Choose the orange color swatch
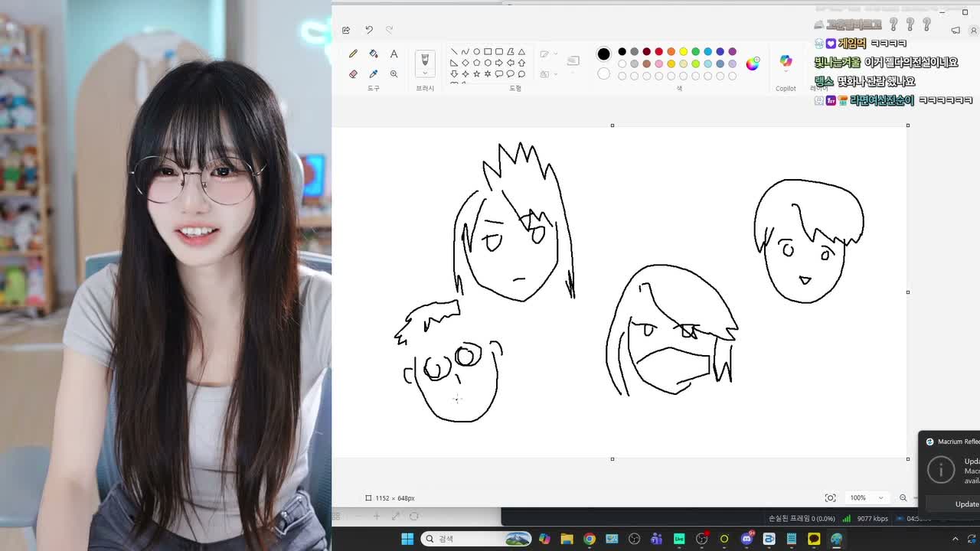980x551 pixels. tap(671, 52)
